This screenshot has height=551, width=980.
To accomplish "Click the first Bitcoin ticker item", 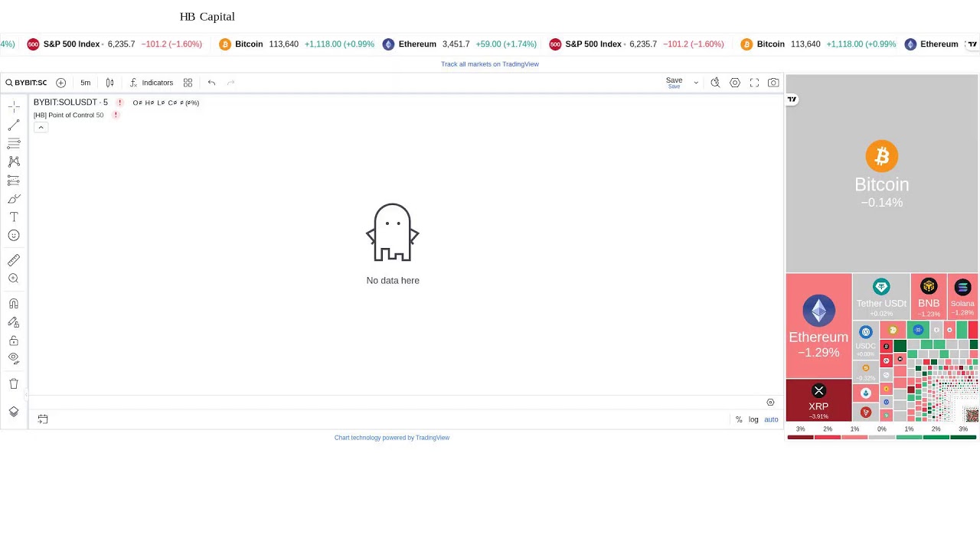I will (296, 44).
